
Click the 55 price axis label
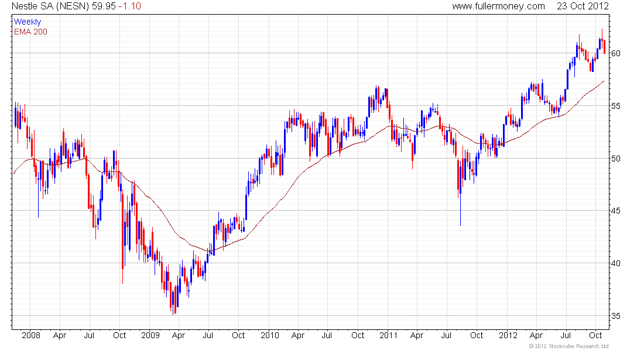pos(616,106)
